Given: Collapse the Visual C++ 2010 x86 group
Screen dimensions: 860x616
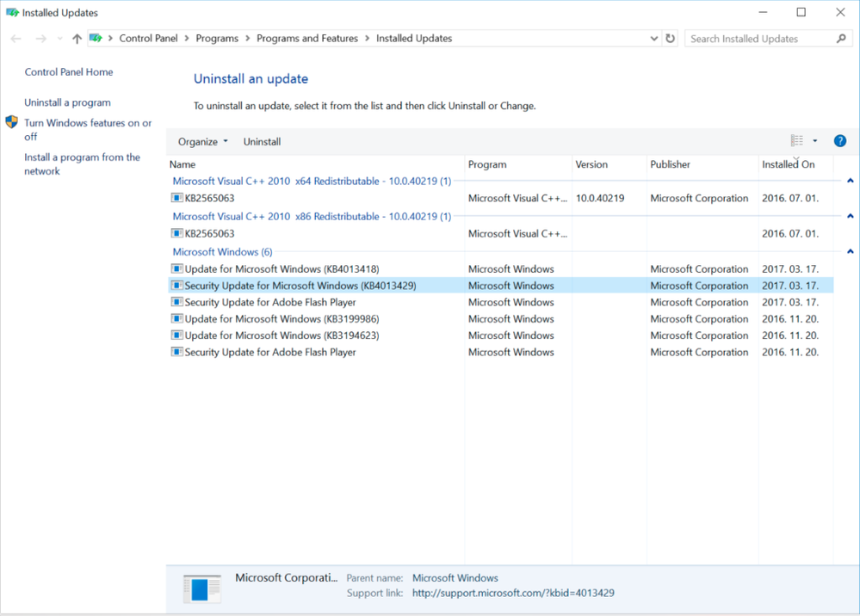Looking at the screenshot, I should point(850,217).
